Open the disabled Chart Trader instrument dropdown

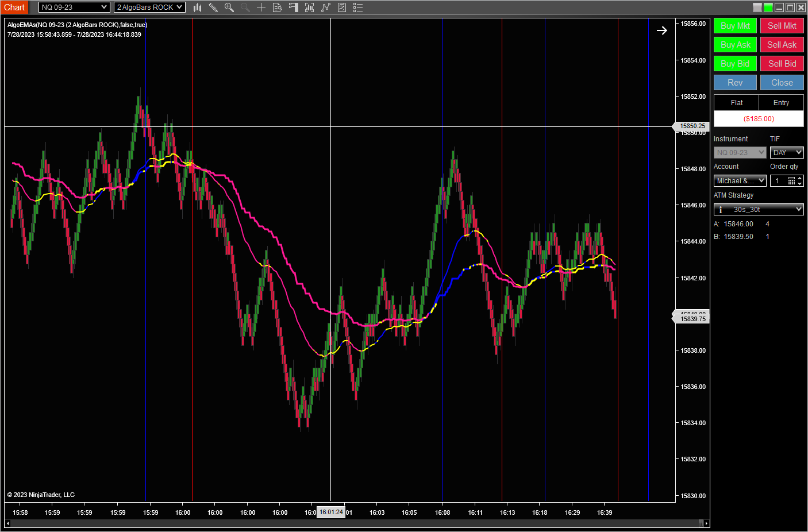click(x=740, y=153)
